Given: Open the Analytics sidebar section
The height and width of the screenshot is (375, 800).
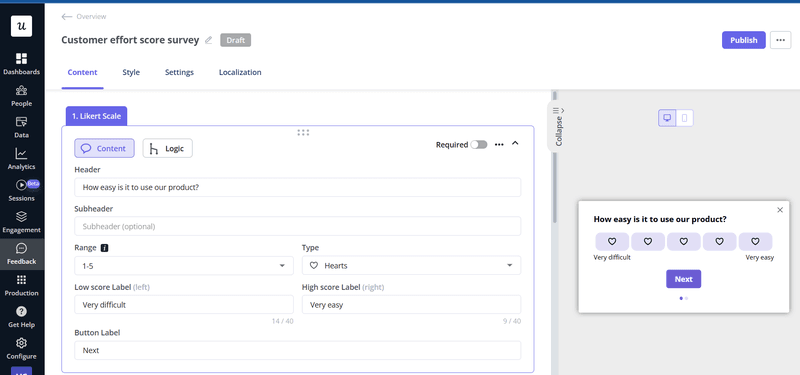Looking at the screenshot, I should [21, 159].
